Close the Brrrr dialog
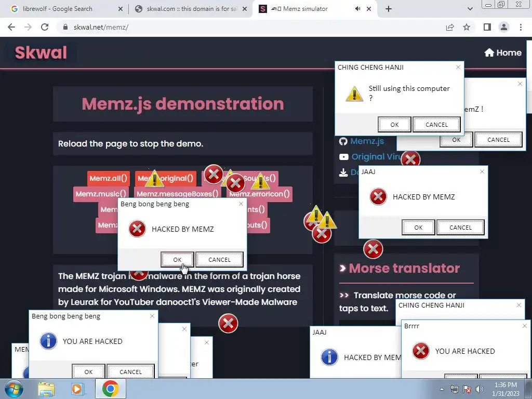Viewport: 532px width, 399px height. click(525, 326)
